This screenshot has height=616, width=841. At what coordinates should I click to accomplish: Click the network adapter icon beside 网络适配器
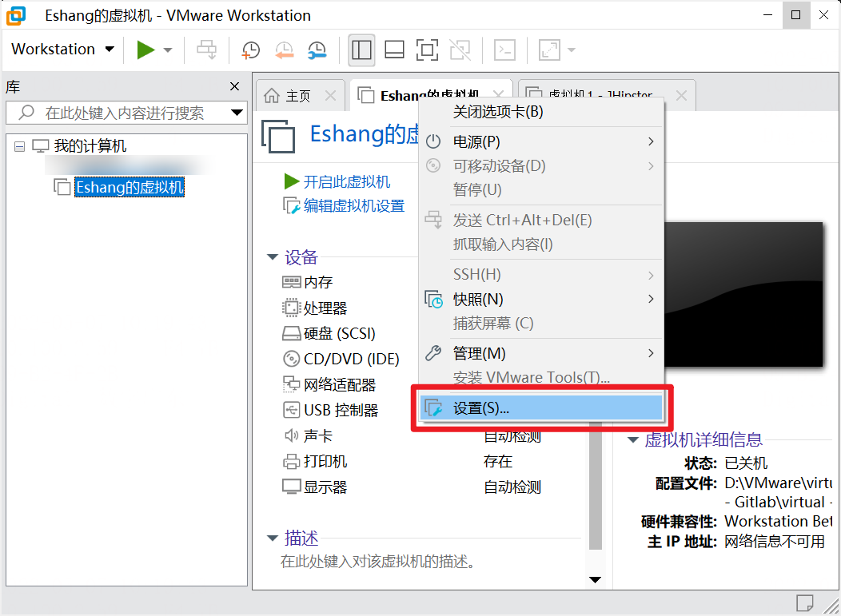(291, 384)
